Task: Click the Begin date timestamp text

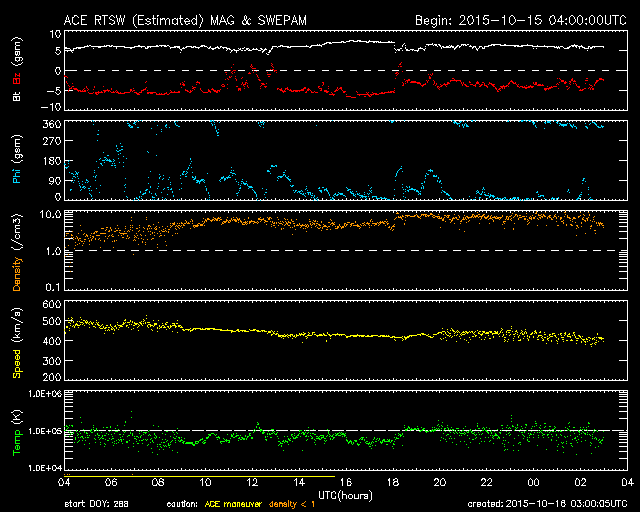Action: 514,20
